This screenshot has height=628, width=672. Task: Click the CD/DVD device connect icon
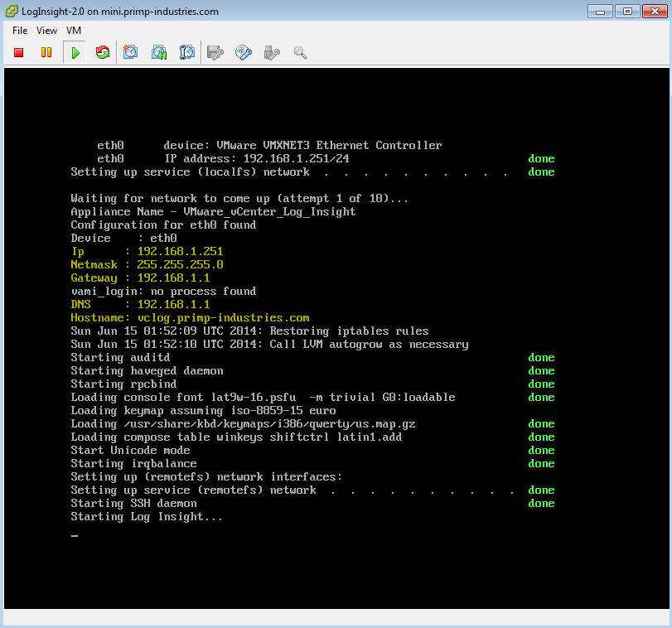tap(244, 53)
